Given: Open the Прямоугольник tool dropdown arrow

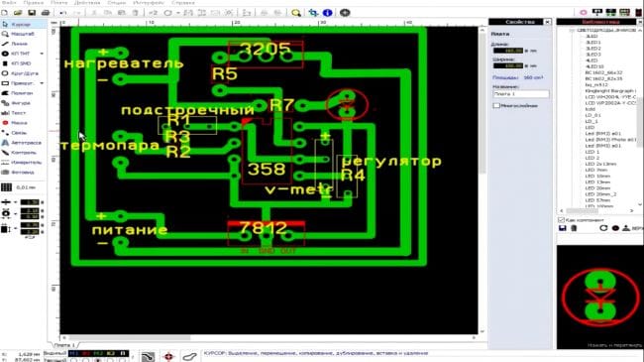Looking at the screenshot, I should click(42, 83).
